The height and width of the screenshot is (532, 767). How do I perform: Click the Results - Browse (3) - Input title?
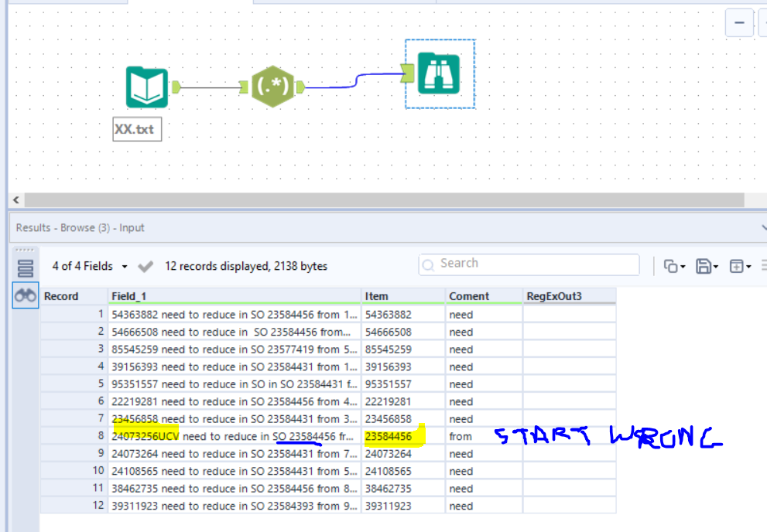(x=80, y=227)
